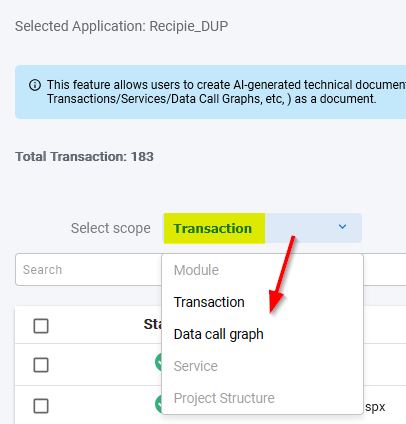Click the AI-generated documentation info banner
Screen dimensions: 406x424
point(210,92)
